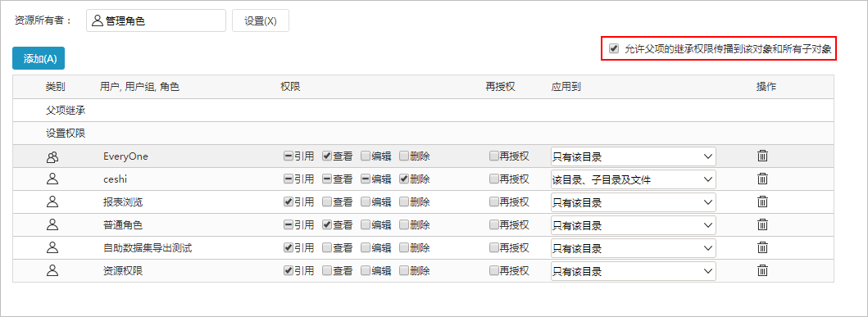This screenshot has height=317, width=868.
Task: Click the 操作 column header
Action: pos(766,87)
